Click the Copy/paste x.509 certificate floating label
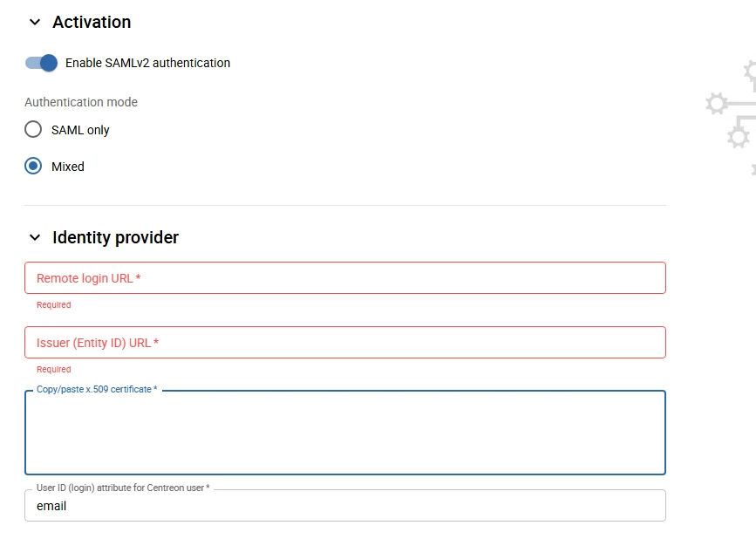 (x=97, y=389)
